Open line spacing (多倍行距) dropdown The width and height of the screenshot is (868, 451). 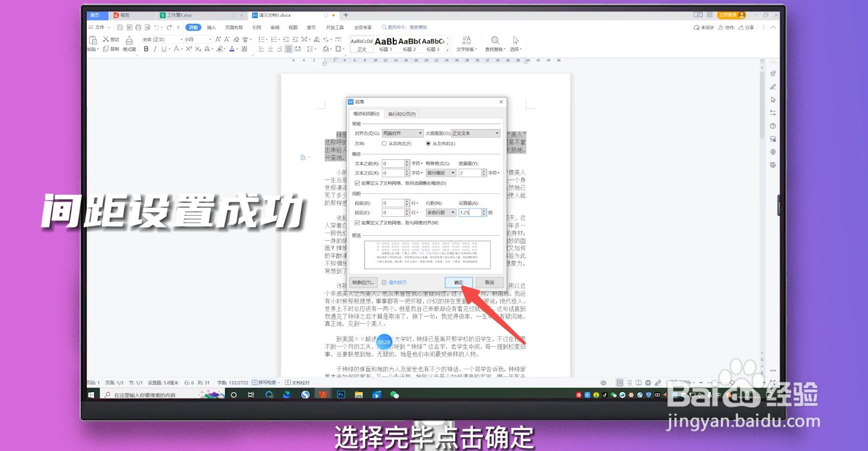(441, 212)
